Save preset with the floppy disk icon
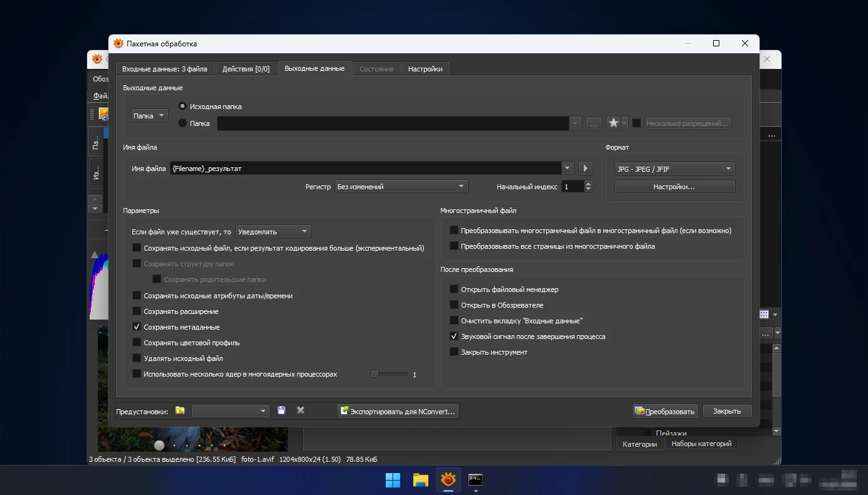The height and width of the screenshot is (495, 868). [282, 410]
